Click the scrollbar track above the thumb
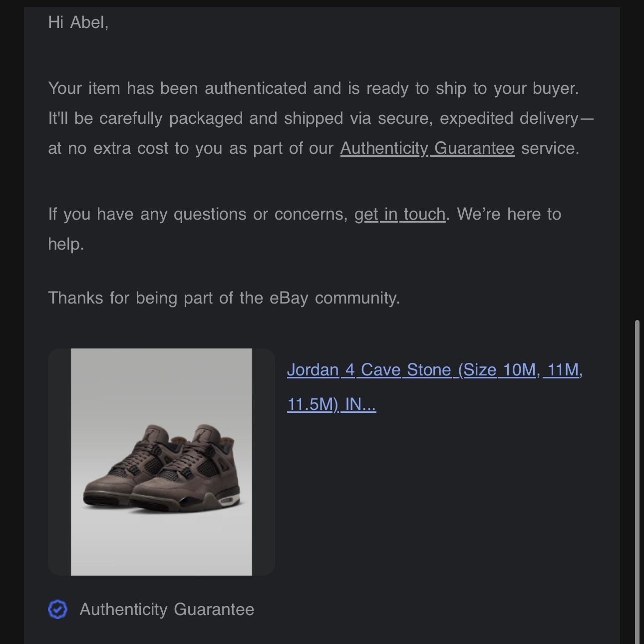The height and width of the screenshot is (644, 644). pos(637,150)
